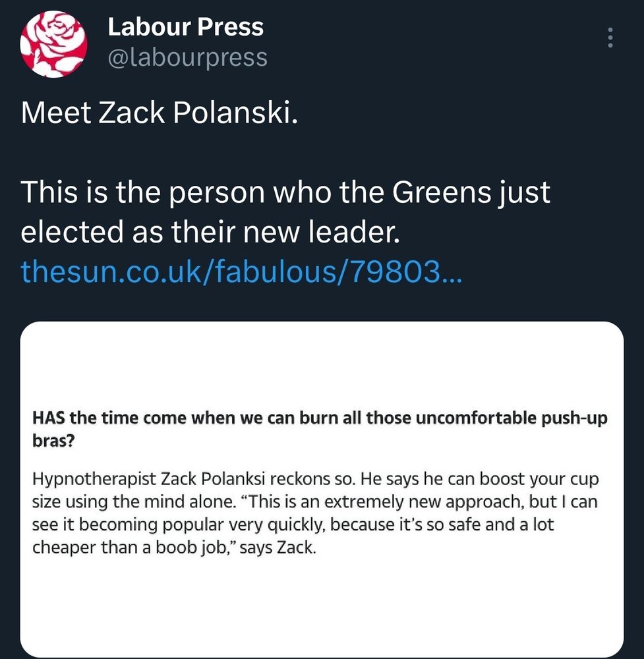Click the Labour Press display name
The width and height of the screenshot is (644, 659).
185,27
